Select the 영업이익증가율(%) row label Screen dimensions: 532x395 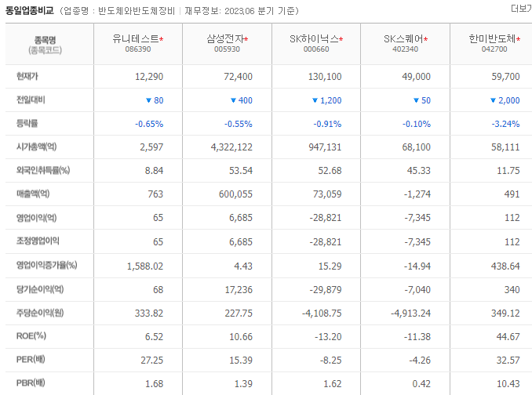tap(47, 265)
